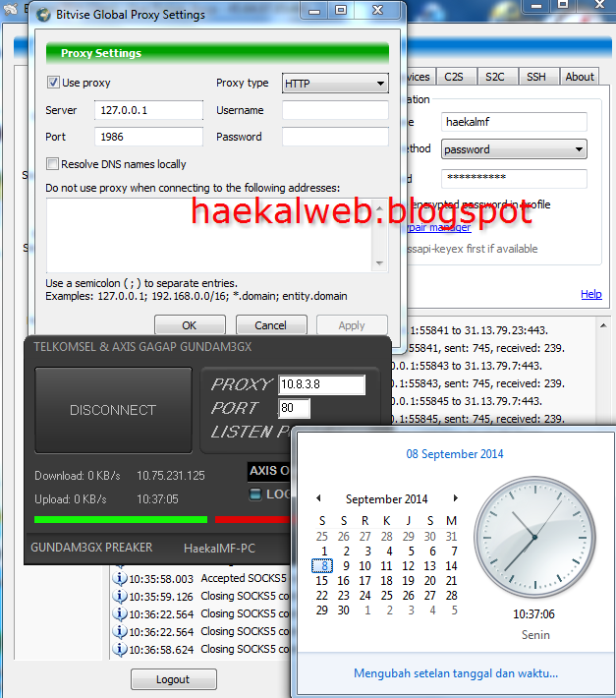Click the analog clock face
Screen dimensions: 616x698
(534, 537)
